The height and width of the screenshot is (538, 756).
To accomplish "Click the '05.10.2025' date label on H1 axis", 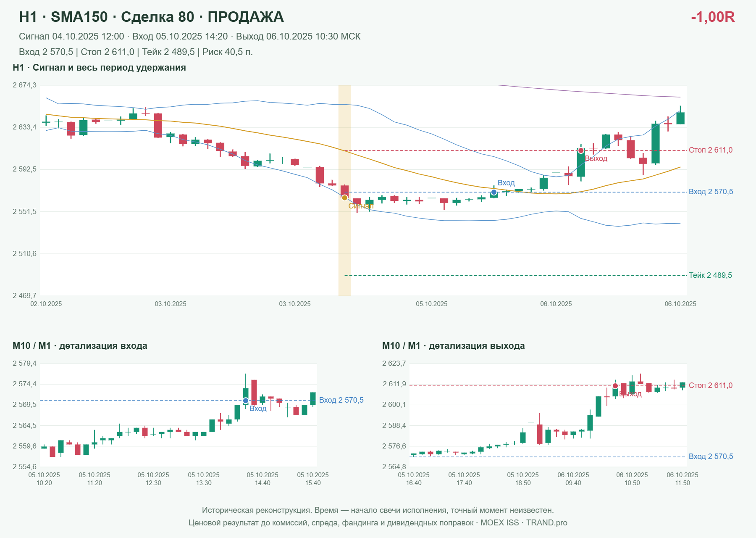I will tap(432, 304).
